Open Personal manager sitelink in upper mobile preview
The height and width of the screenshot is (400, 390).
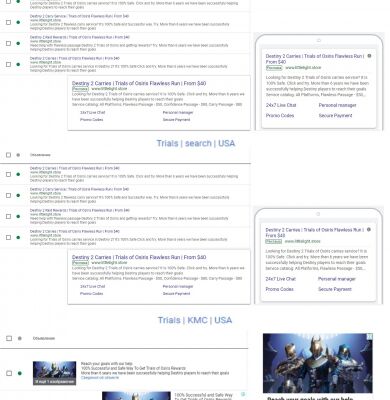337,105
